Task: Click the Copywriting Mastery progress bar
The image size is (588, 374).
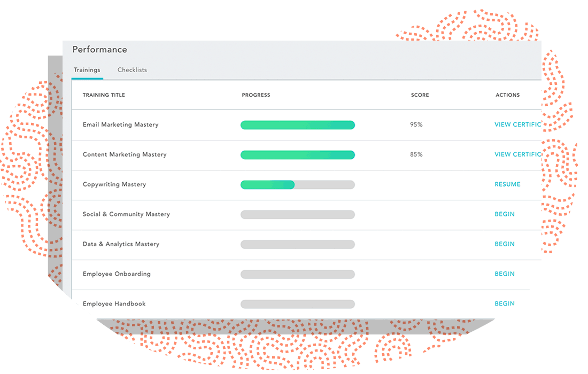Action: click(x=297, y=185)
